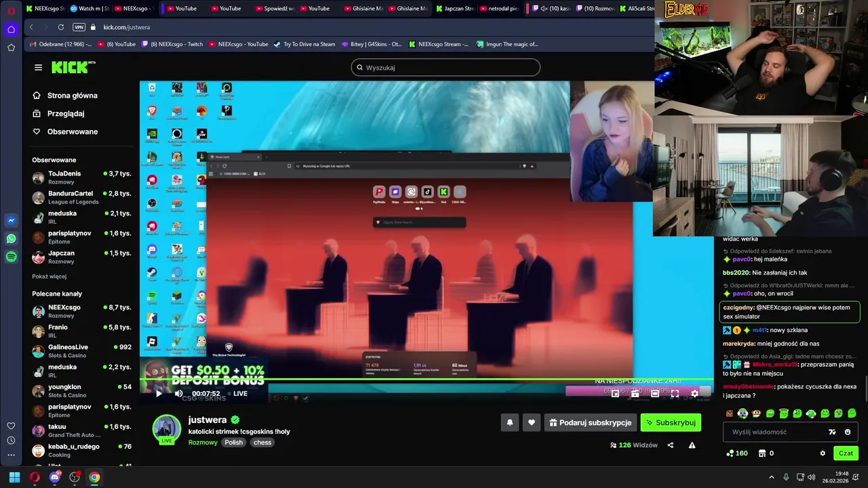Open Messenger in Opera sidebar
Screen dimensions: 868x488
[x=11, y=220]
